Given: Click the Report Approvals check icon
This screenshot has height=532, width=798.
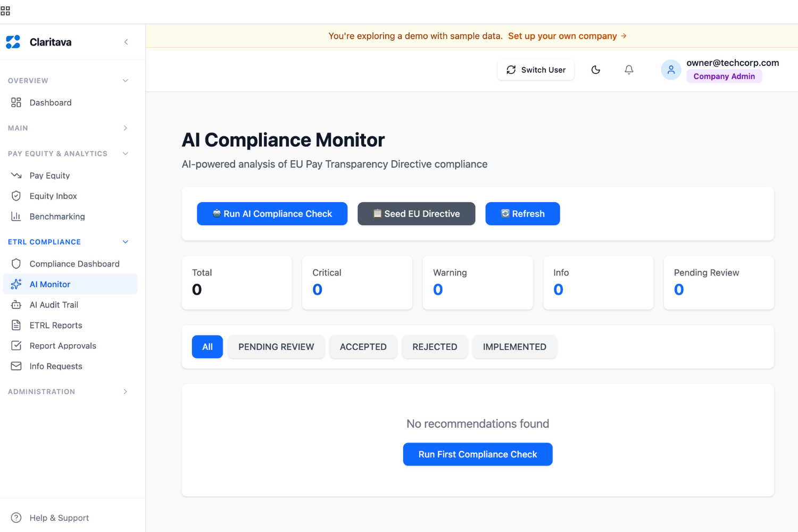Looking at the screenshot, I should 16,345.
